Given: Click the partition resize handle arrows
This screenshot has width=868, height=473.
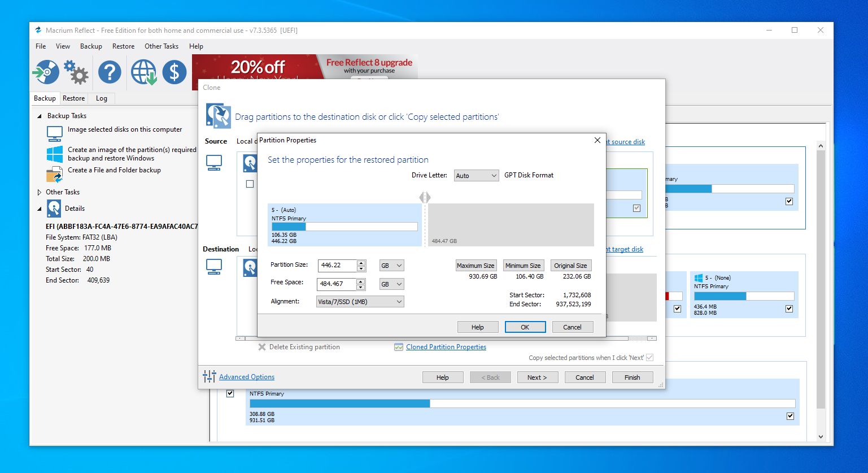Looking at the screenshot, I should pyautogui.click(x=425, y=197).
